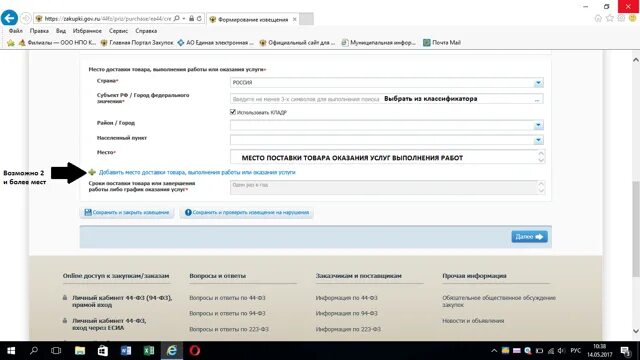
Task: Open Excel from the taskbar
Action: click(149, 351)
